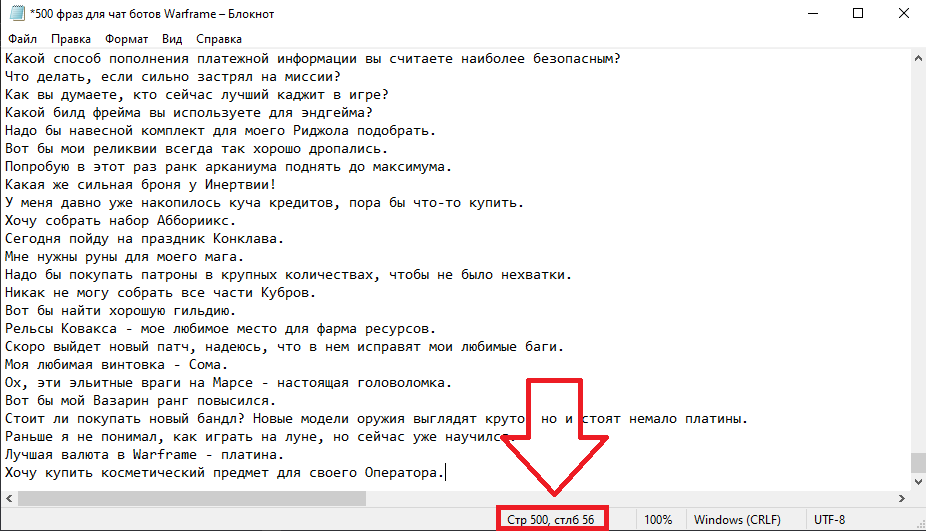
Task: Click the vertical scrollbar down arrow
Action: pos(918,482)
